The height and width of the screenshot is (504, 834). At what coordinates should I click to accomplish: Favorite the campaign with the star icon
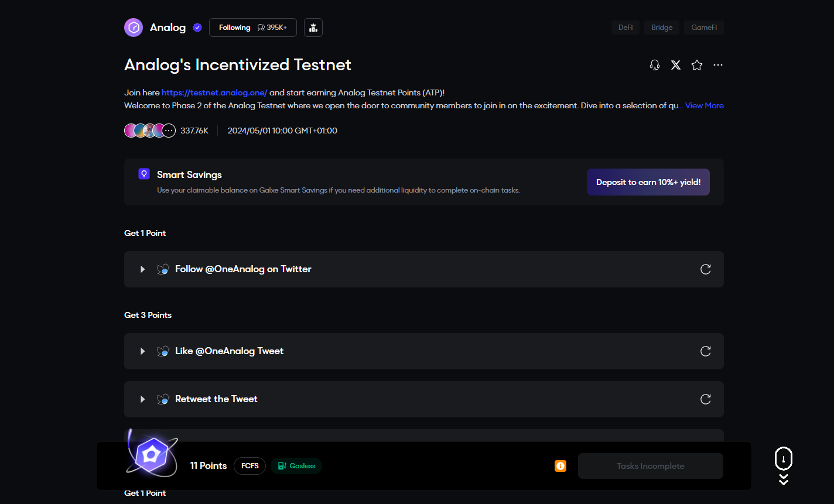click(x=697, y=65)
